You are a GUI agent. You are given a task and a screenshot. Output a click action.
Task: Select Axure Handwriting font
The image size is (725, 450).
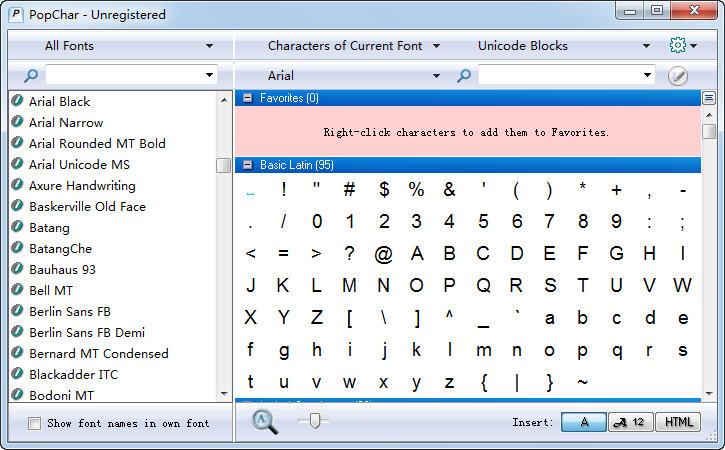(82, 185)
